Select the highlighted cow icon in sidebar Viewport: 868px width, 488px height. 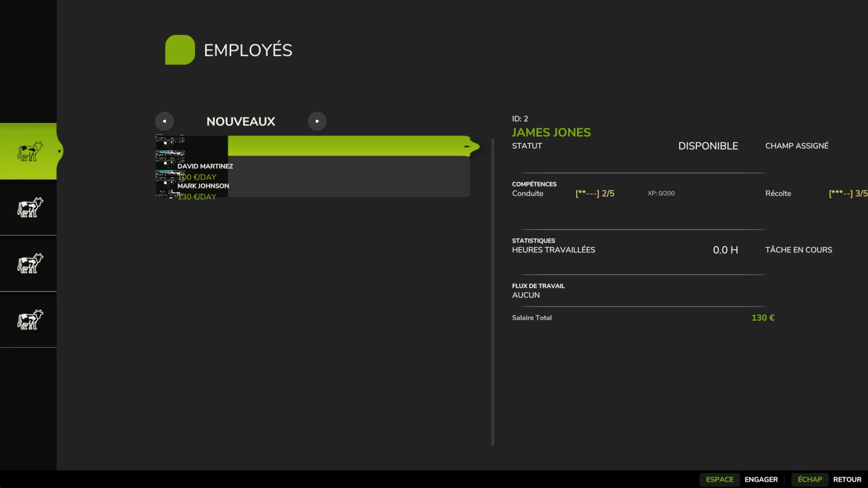28,151
